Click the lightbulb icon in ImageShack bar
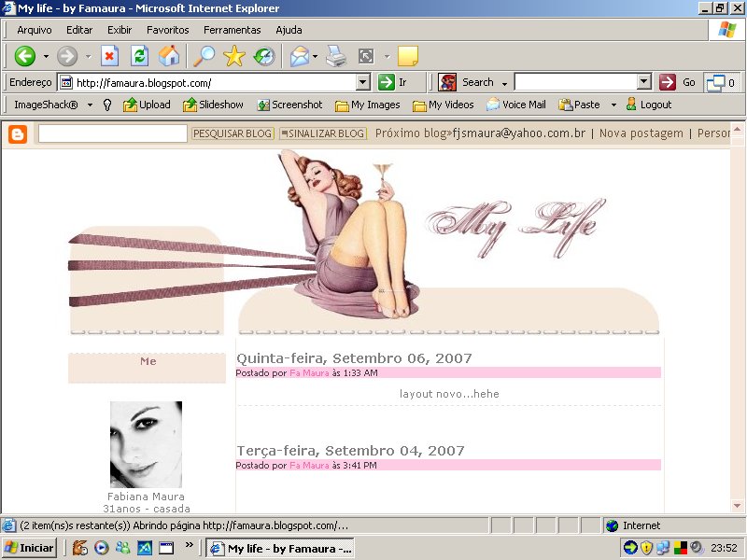The width and height of the screenshot is (747, 560). click(x=107, y=105)
